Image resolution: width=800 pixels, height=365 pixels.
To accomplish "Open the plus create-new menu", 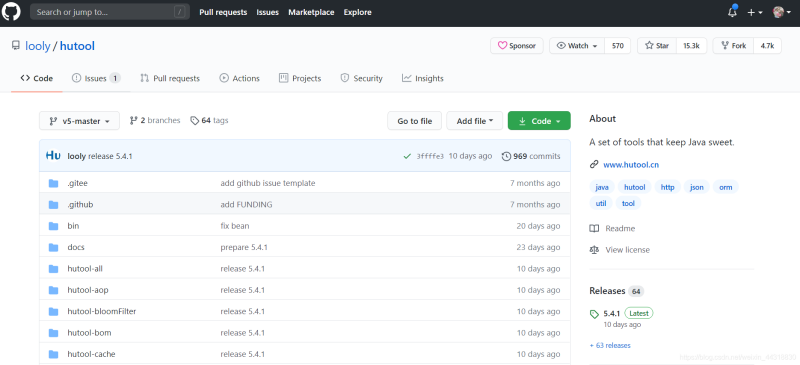I will (x=755, y=12).
